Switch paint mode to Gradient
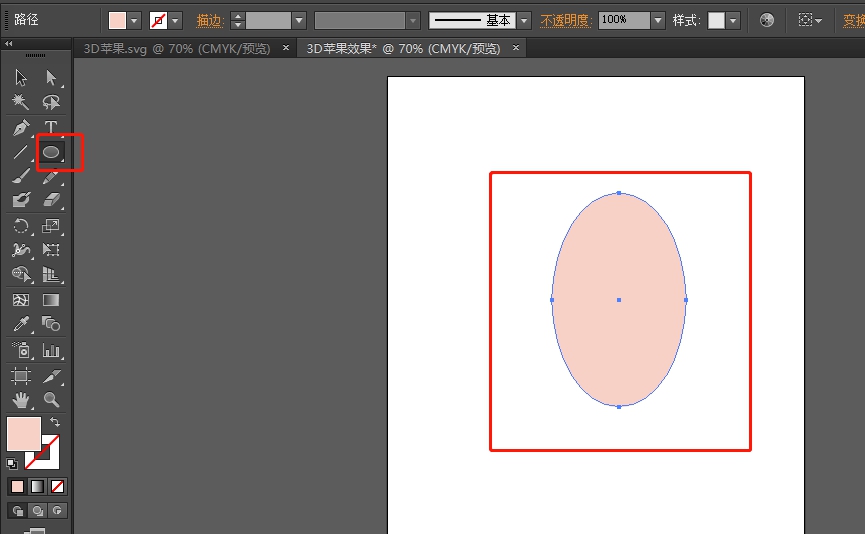This screenshot has width=865, height=534. click(37, 487)
